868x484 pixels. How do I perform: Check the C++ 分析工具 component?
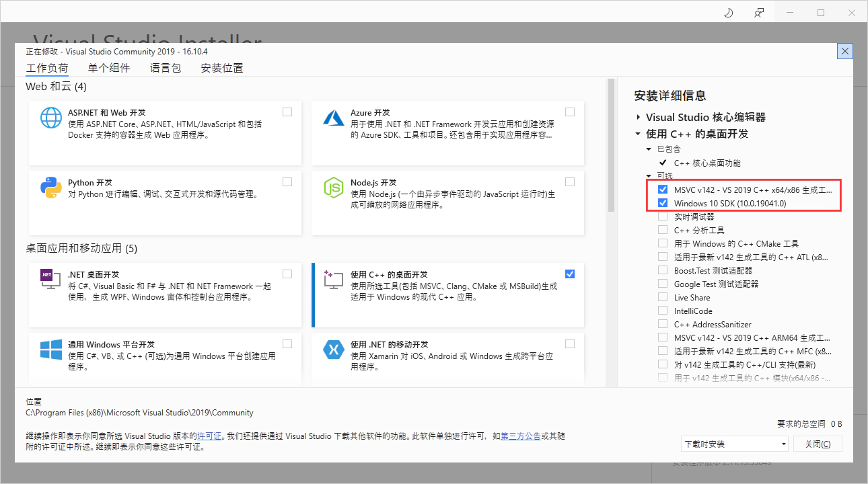click(663, 230)
